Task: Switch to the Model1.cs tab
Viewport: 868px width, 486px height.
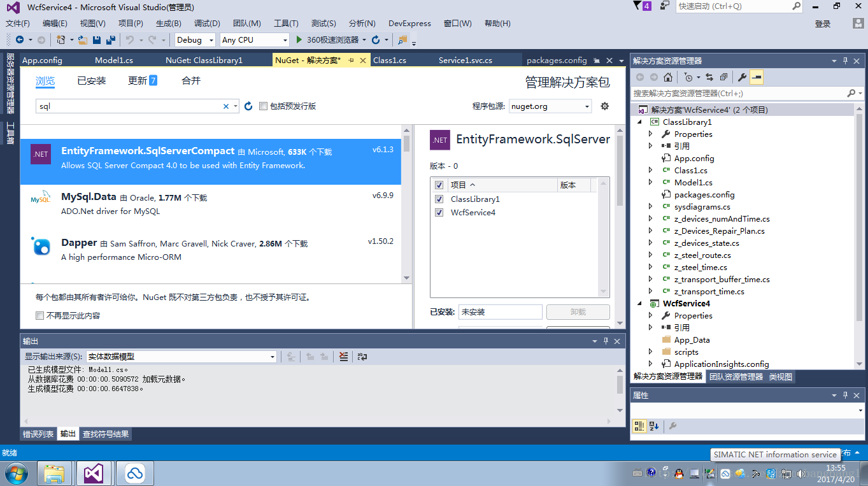Action: coord(114,61)
